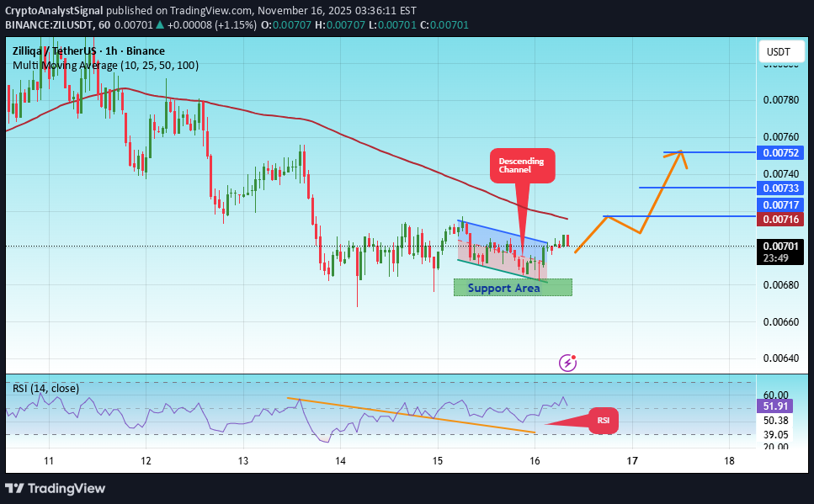The image size is (814, 504).
Task: Select the TradingView logo in the bottom corner
Action: [x=56, y=488]
